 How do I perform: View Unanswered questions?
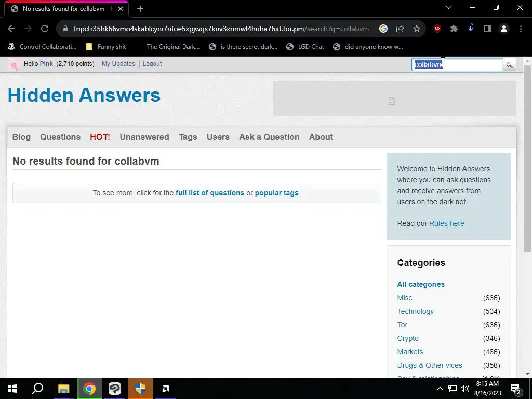pos(144,137)
